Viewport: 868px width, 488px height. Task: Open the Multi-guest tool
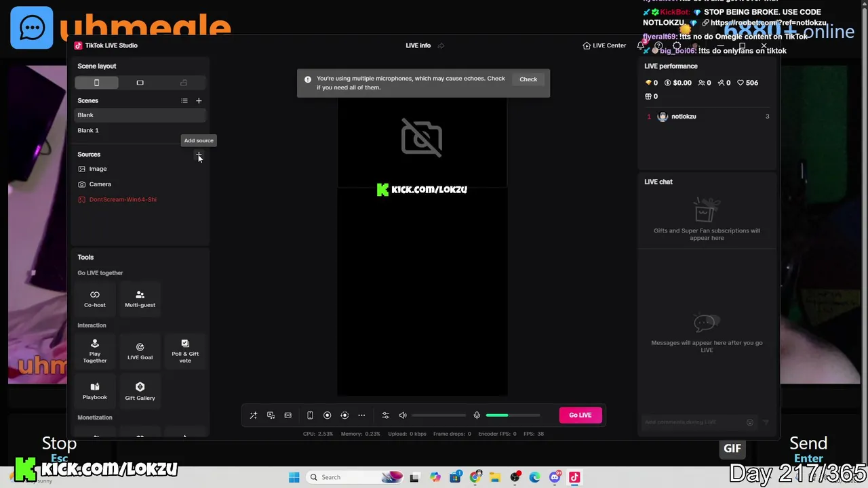point(140,299)
